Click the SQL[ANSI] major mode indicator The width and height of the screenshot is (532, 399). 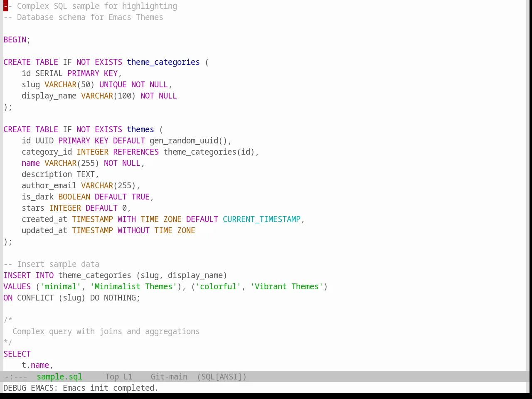click(222, 377)
